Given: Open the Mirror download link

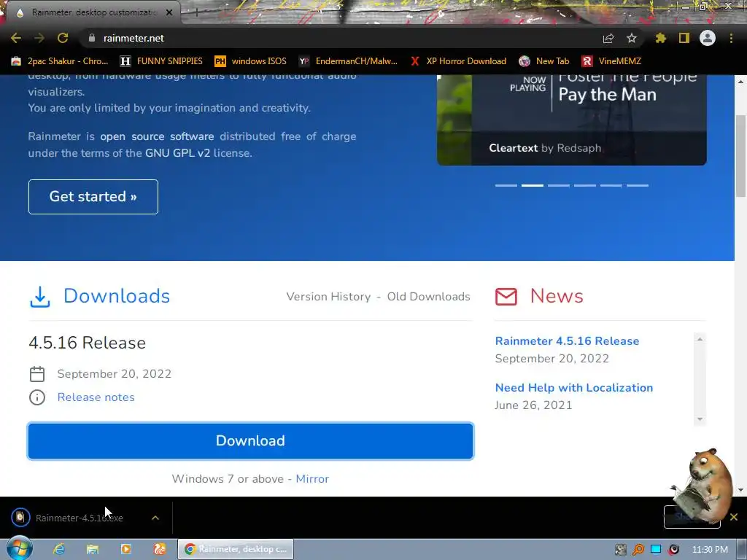Looking at the screenshot, I should [312, 478].
